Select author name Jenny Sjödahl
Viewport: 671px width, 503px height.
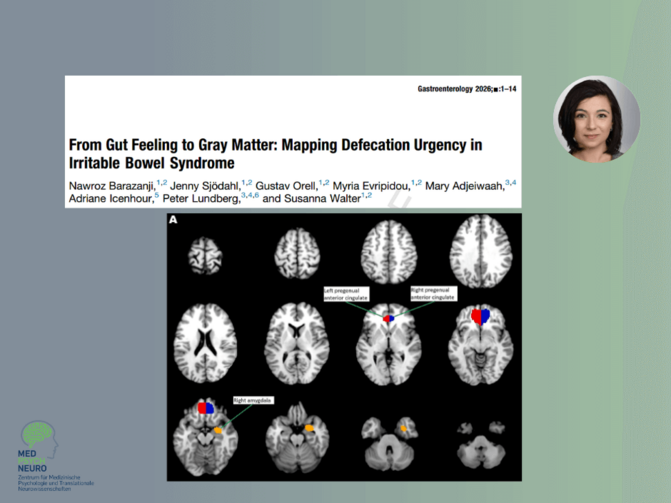[x=193, y=183]
